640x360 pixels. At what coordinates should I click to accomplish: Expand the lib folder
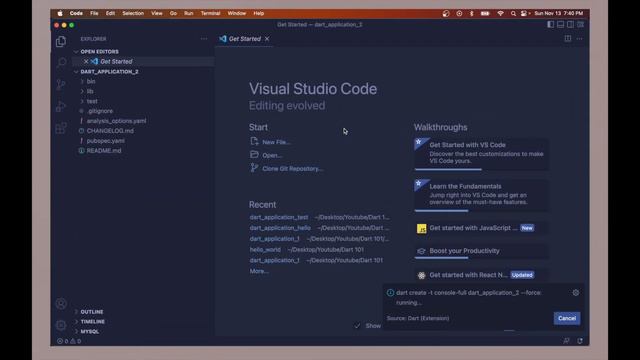point(82,91)
